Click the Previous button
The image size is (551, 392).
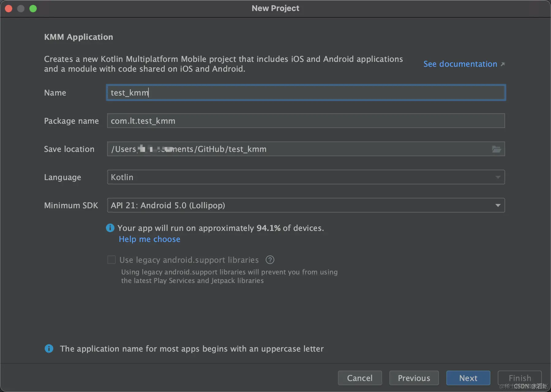414,378
